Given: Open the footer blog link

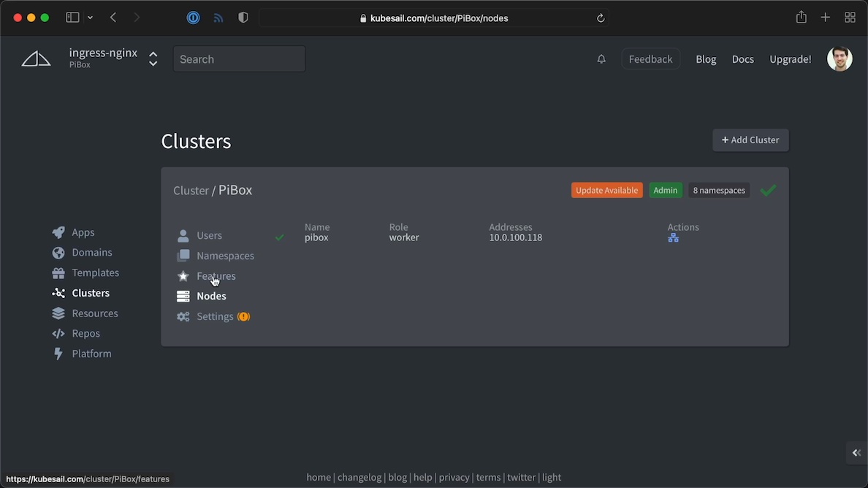Looking at the screenshot, I should click(x=397, y=477).
